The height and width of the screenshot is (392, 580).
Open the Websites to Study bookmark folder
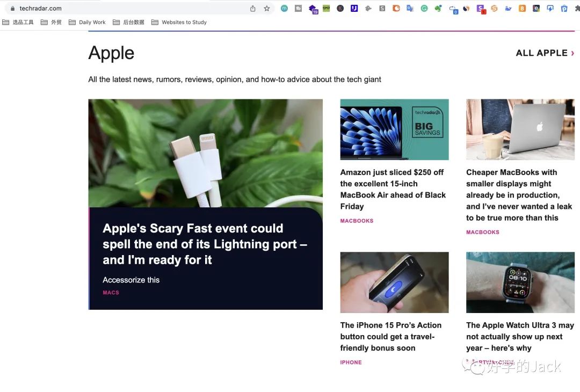tap(179, 22)
